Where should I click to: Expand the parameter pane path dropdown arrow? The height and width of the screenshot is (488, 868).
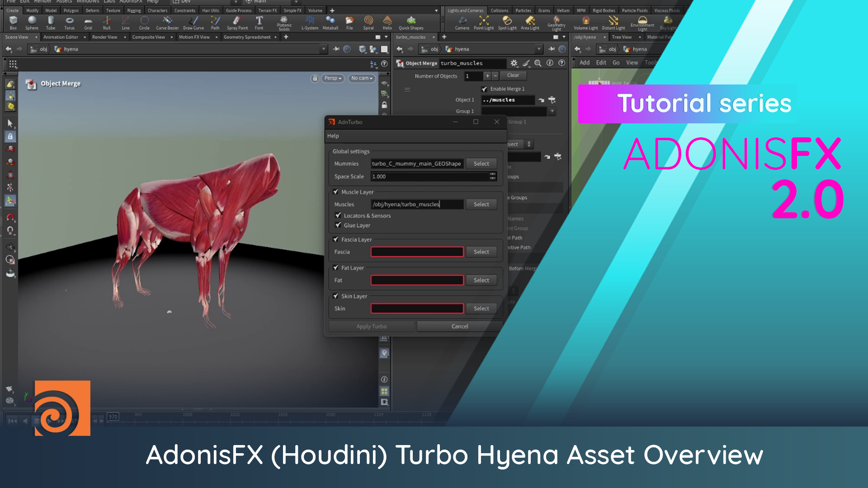[x=539, y=49]
